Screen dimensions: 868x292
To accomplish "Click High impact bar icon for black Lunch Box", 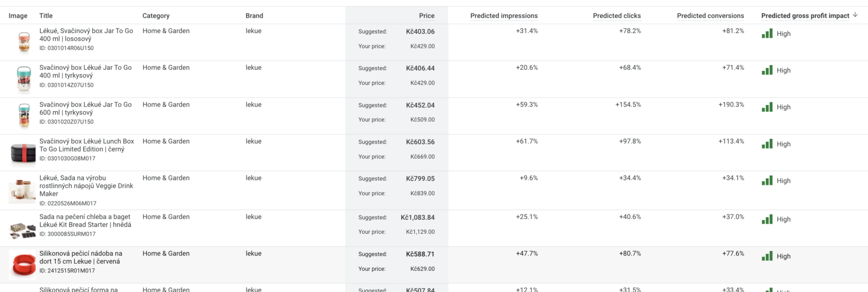I will pos(767,144).
